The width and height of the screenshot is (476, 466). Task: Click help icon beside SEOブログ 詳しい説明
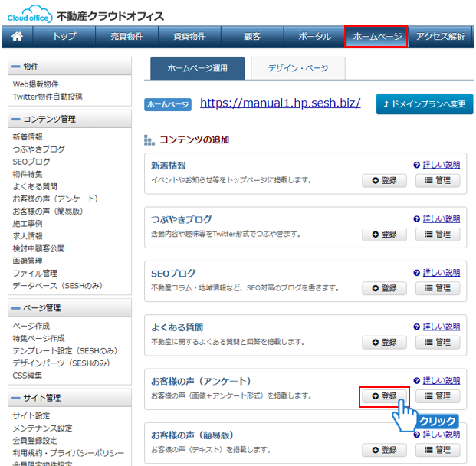pos(416,273)
